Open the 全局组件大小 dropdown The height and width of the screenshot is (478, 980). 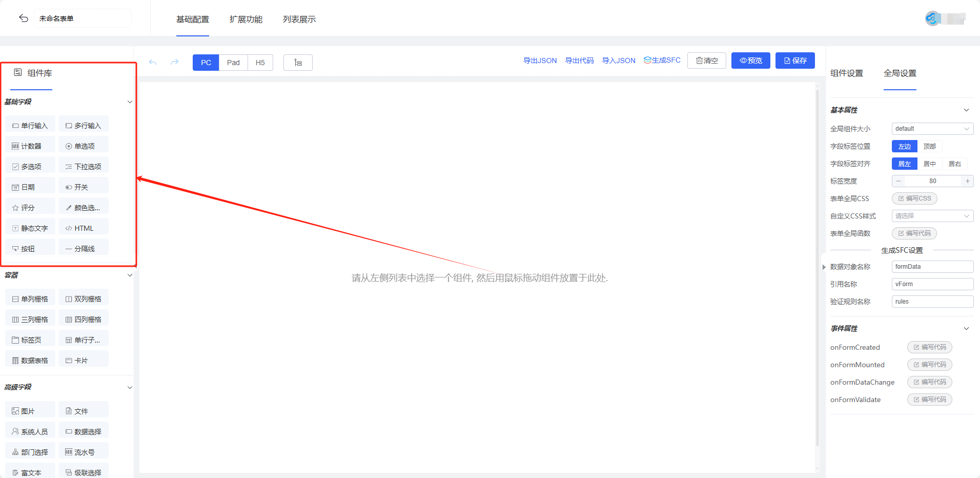(932, 129)
